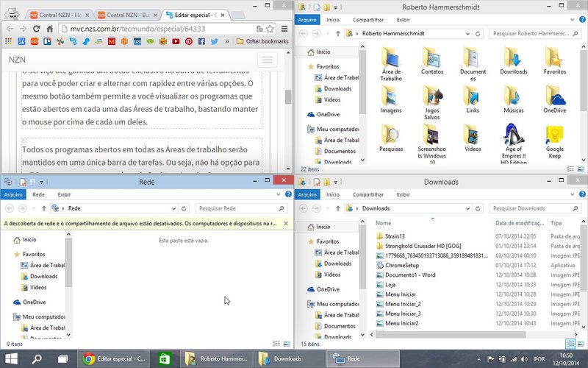588x368 pixels.
Task: Show hidden system tray icons
Action: pyautogui.click(x=478, y=359)
